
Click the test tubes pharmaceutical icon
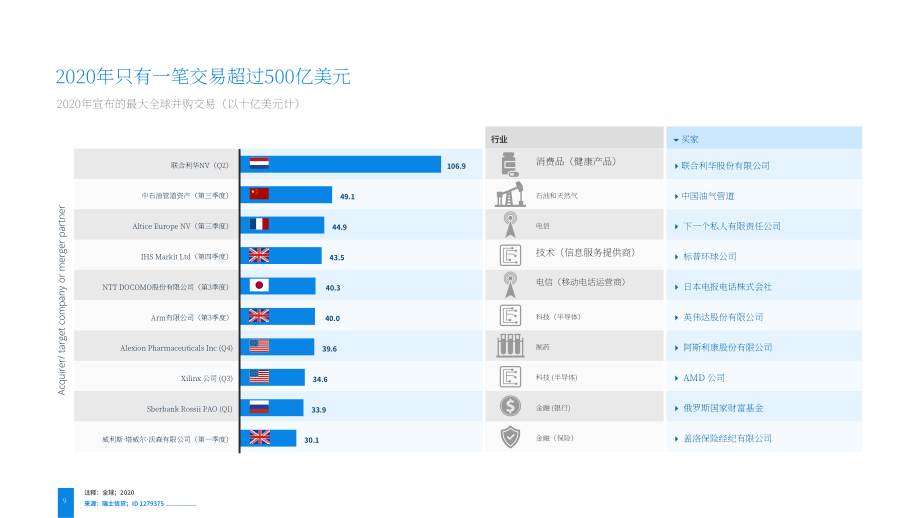(510, 346)
